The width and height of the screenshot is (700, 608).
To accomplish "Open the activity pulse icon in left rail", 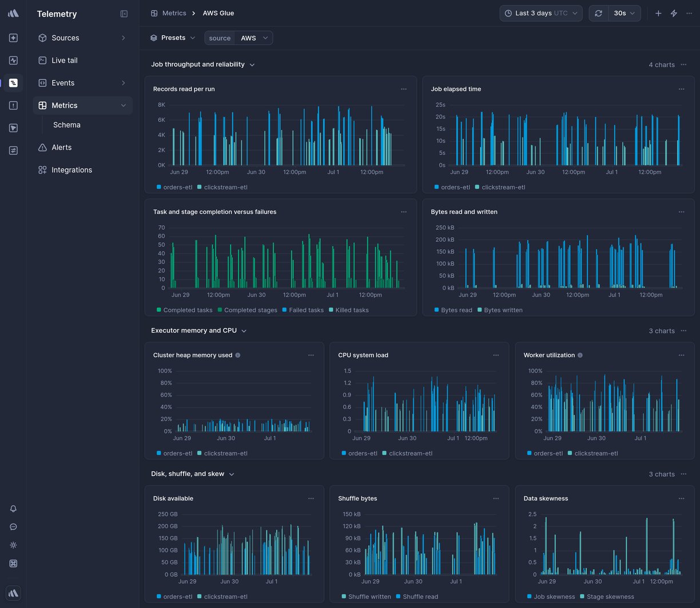I will click(13, 60).
